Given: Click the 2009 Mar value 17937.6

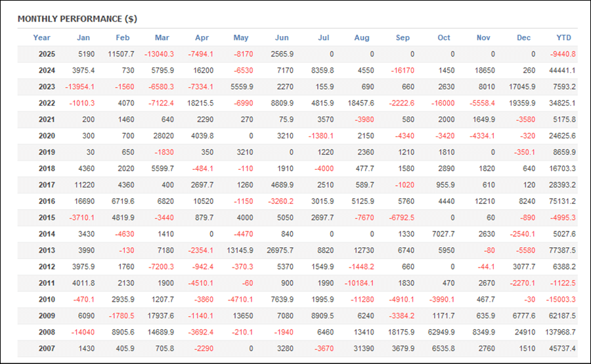Looking at the screenshot, I should (x=161, y=316).
